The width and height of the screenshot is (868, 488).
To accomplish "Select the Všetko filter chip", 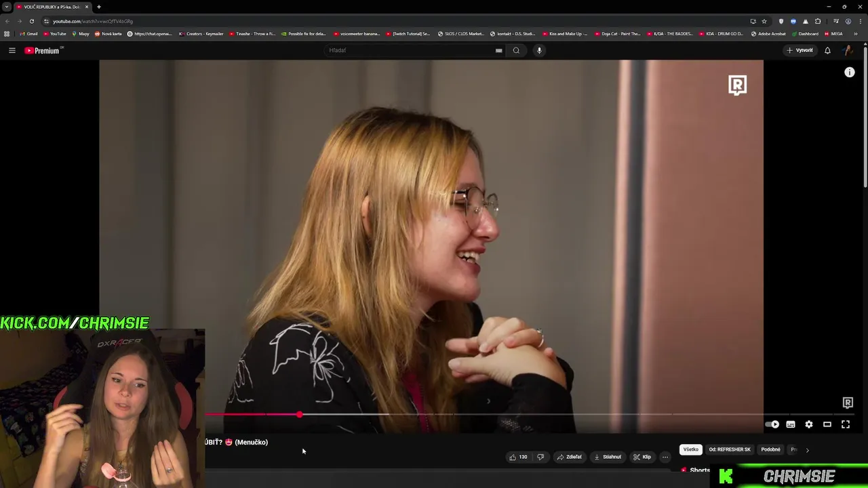I will 690,449.
